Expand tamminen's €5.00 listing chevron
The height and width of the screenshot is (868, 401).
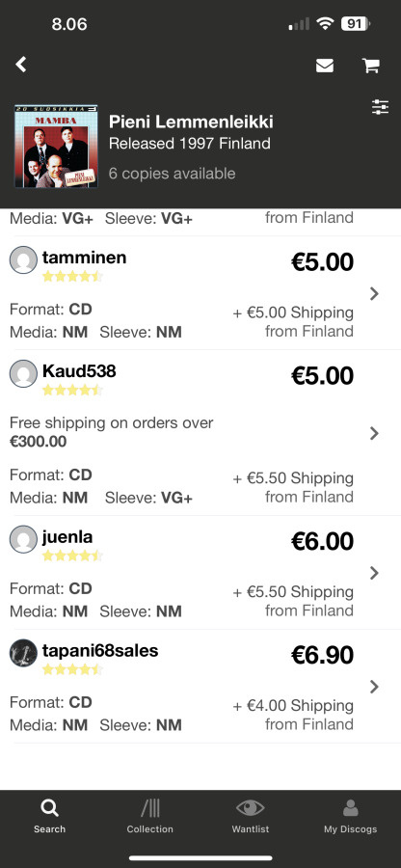pyautogui.click(x=374, y=293)
